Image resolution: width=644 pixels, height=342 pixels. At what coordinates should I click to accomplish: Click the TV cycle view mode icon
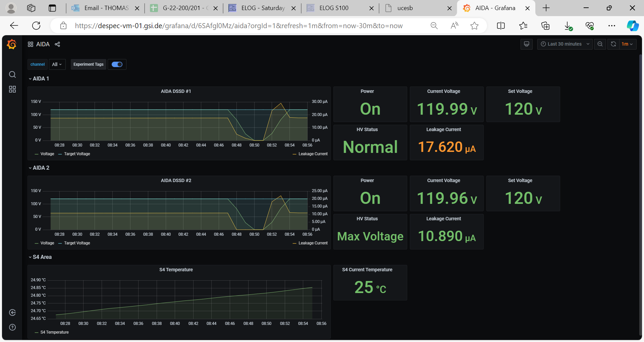526,44
